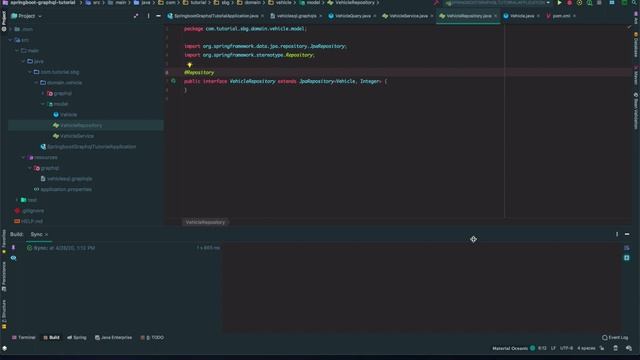Viewport: 640px width, 360px height.
Task: Open the Database tool window on right sidebar
Action: tap(636, 45)
